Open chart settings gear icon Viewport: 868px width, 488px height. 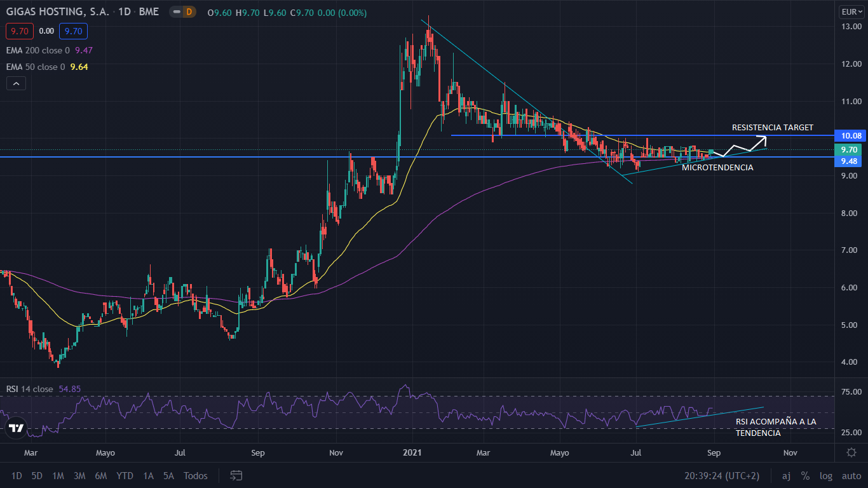click(851, 452)
